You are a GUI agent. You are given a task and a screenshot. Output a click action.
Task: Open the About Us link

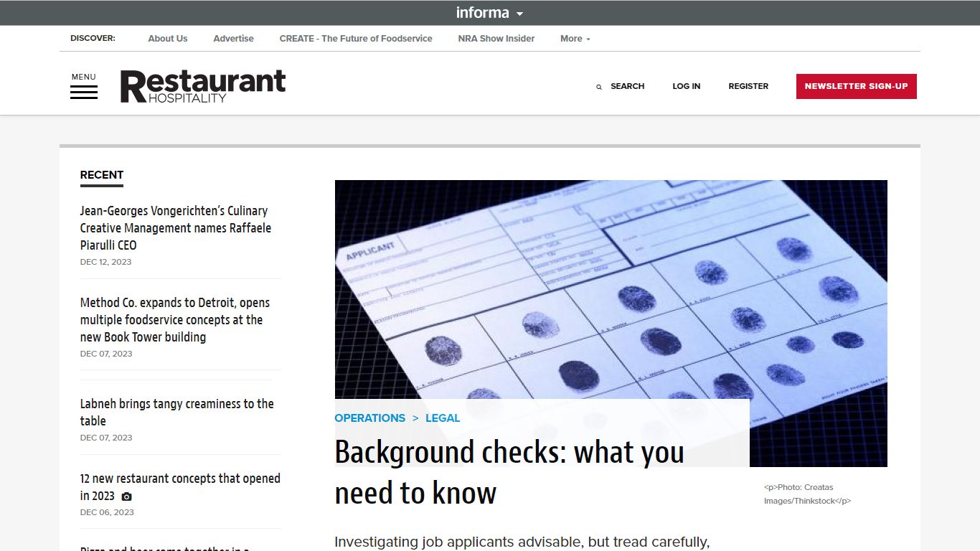[x=168, y=39]
